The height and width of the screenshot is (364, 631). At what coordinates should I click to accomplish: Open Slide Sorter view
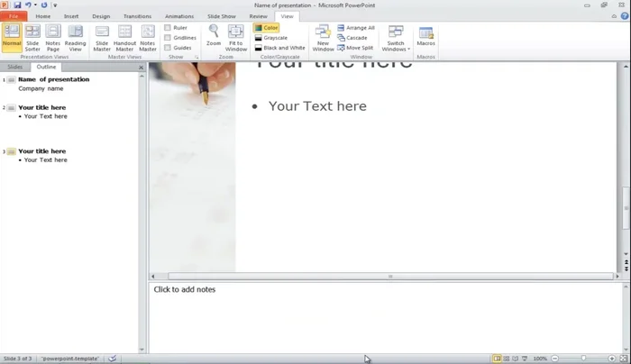point(32,37)
